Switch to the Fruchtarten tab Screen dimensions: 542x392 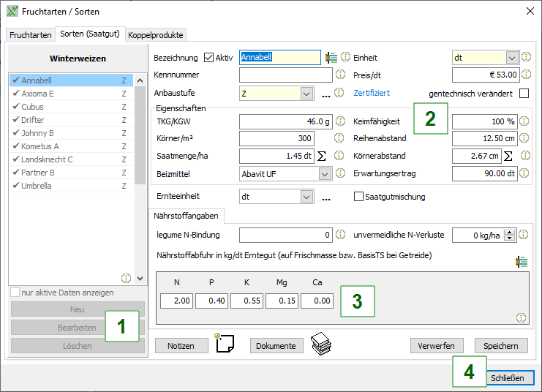31,34
